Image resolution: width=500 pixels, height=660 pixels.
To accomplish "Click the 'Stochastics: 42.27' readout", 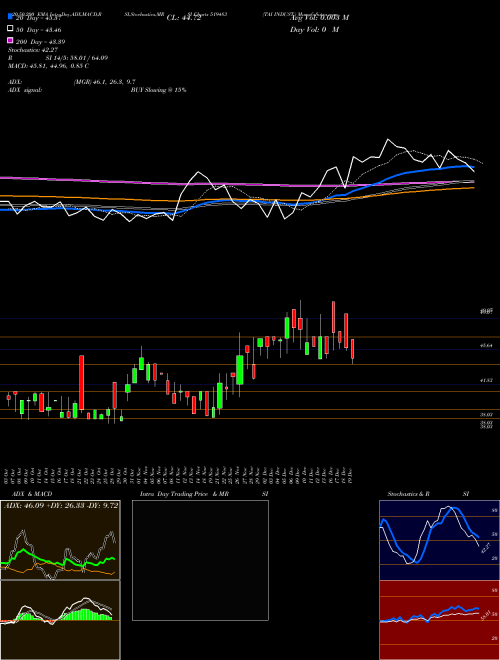I will [32, 50].
